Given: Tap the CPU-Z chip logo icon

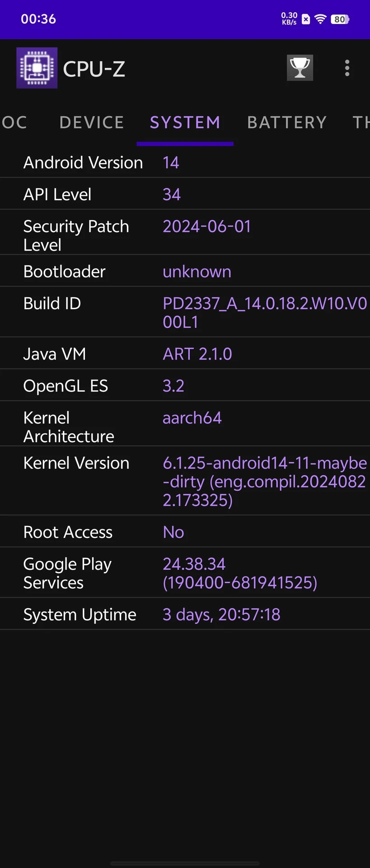Looking at the screenshot, I should (37, 68).
